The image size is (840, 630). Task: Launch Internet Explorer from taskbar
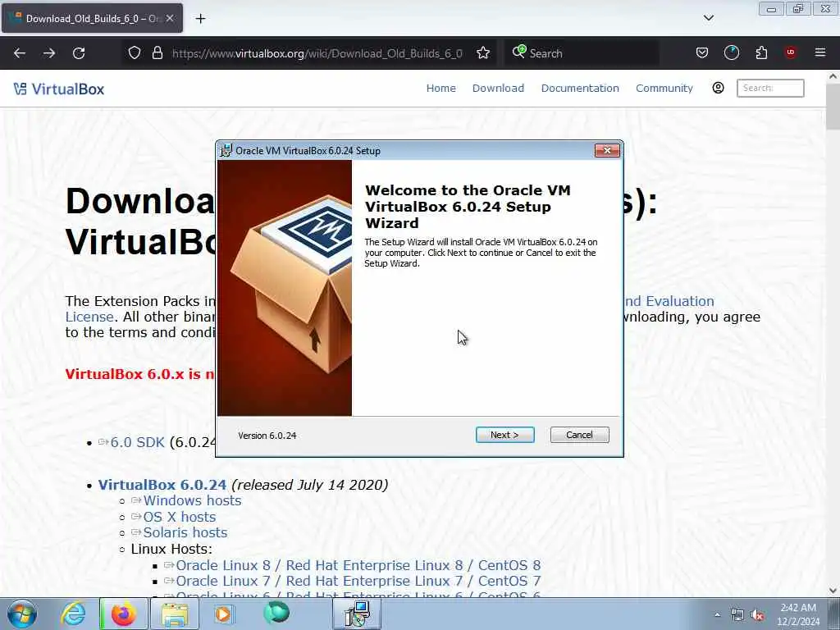pos(73,614)
